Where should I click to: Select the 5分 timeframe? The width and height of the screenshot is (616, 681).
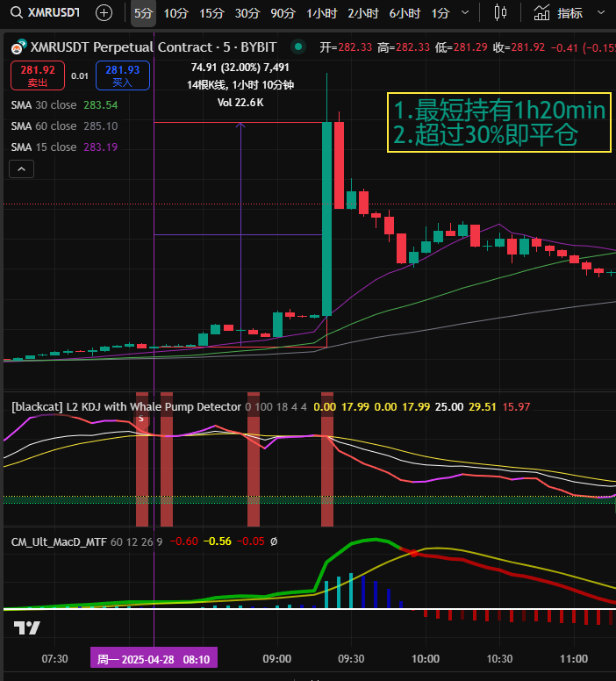[143, 13]
